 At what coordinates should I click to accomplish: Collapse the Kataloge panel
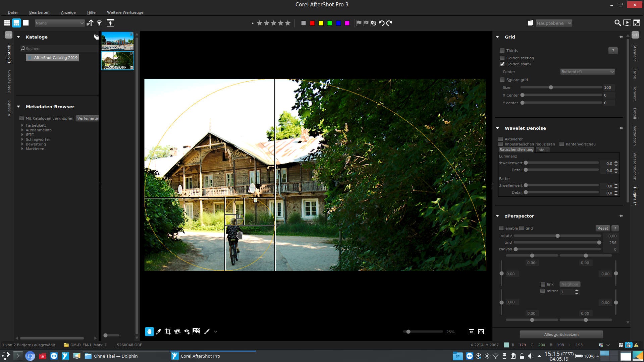(x=18, y=37)
